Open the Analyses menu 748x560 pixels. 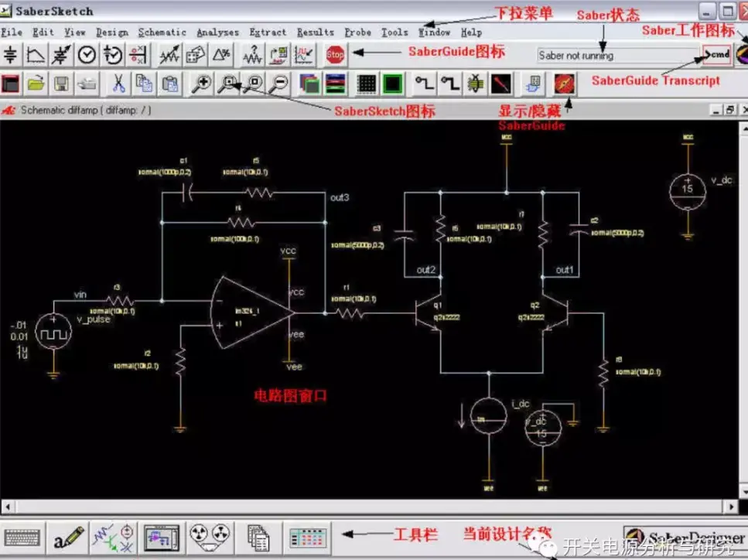[217, 32]
